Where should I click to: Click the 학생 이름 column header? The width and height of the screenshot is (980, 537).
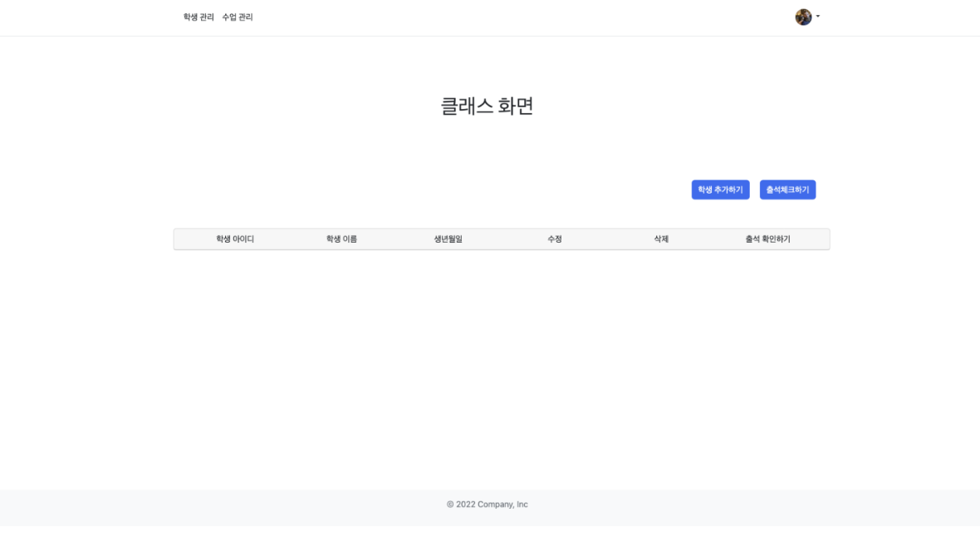[341, 239]
